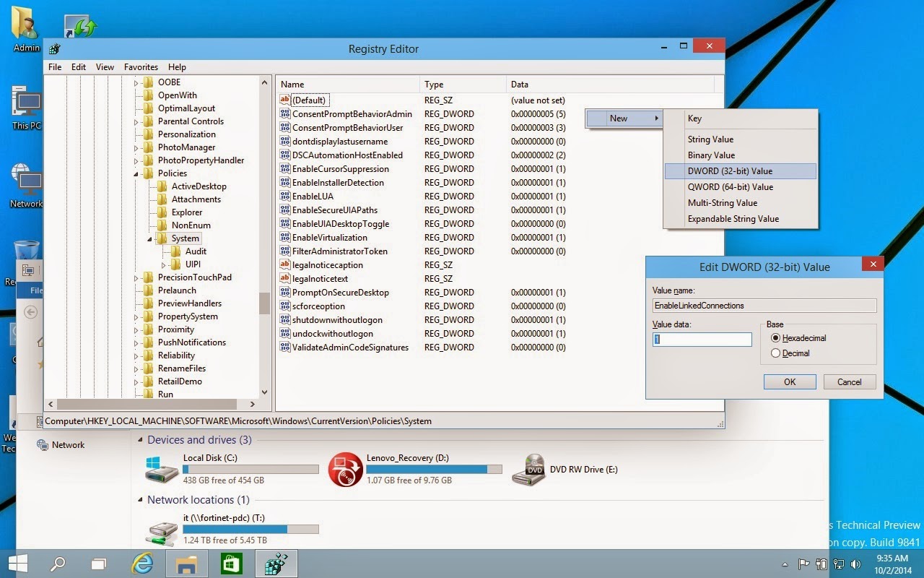Click the Action Center flag tray icon
The width and height of the screenshot is (924, 578).
tap(803, 564)
